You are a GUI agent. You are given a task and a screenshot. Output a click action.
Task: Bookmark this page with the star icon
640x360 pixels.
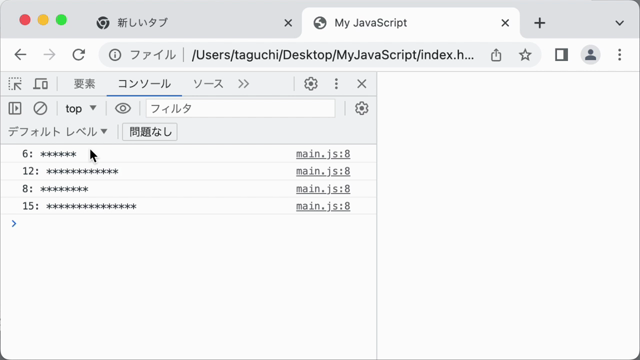[525, 55]
